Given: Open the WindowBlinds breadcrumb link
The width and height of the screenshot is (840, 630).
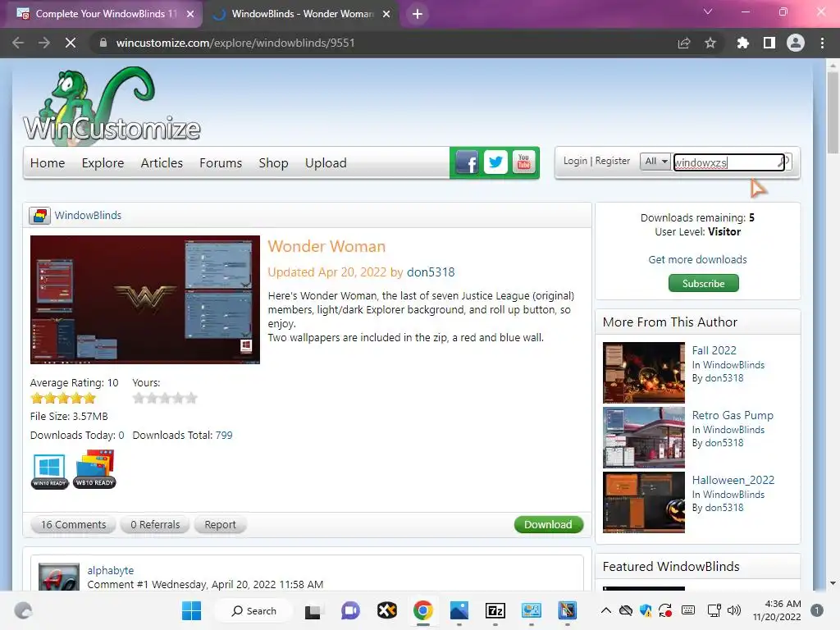Looking at the screenshot, I should [88, 216].
